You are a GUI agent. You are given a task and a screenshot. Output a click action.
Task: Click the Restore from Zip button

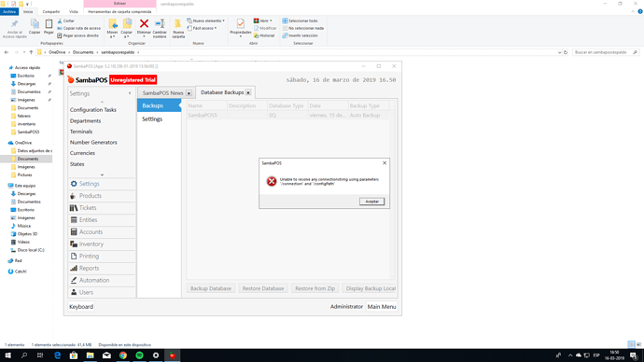coord(315,288)
